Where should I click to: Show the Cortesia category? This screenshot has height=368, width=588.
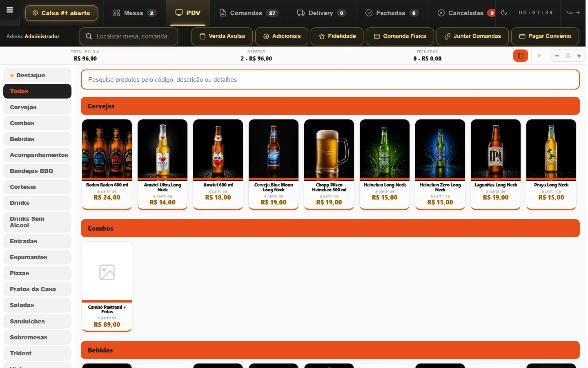[37, 187]
